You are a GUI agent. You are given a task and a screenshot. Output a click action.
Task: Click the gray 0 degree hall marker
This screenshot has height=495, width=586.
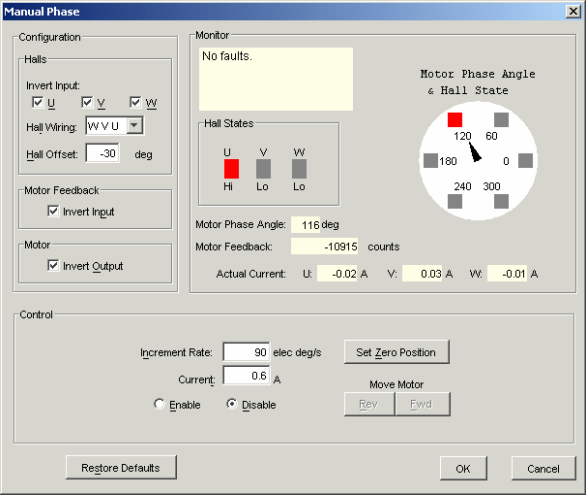[525, 161]
